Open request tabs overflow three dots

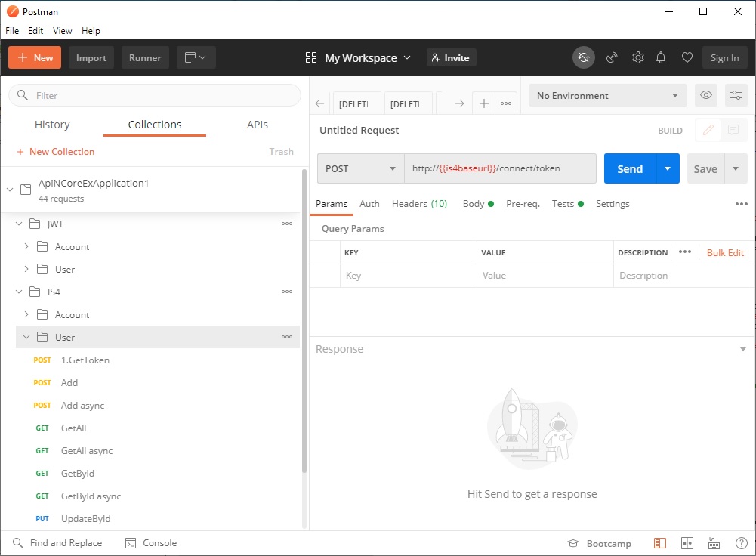[x=741, y=204]
